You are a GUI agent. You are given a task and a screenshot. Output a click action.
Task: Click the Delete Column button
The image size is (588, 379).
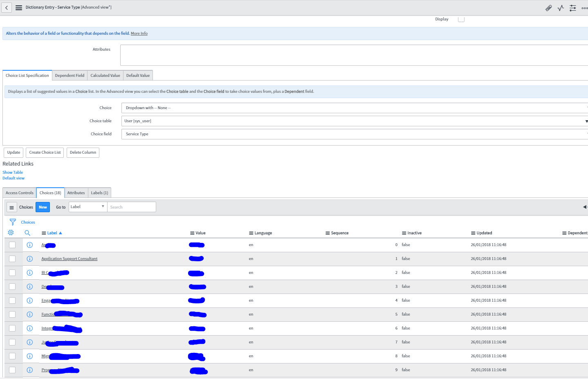pyautogui.click(x=83, y=152)
